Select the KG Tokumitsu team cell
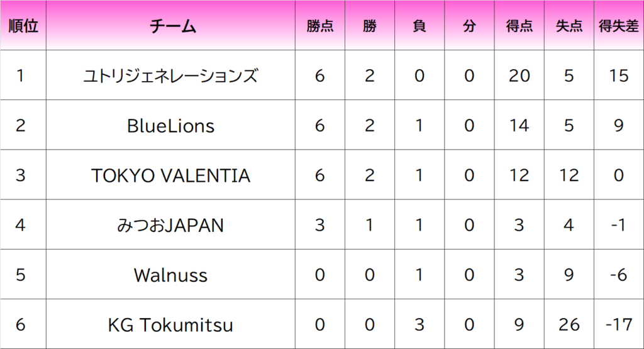Viewport: 644px width, 349px height. point(170,324)
